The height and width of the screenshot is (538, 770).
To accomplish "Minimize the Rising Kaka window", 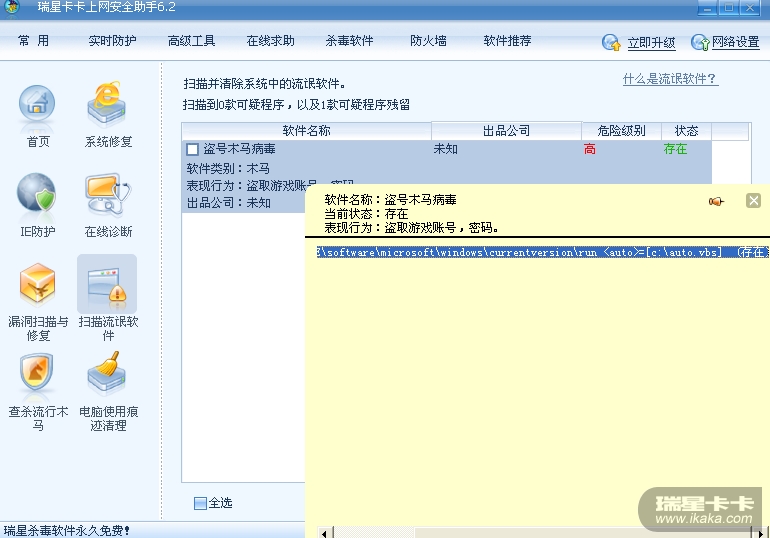I will [708, 8].
